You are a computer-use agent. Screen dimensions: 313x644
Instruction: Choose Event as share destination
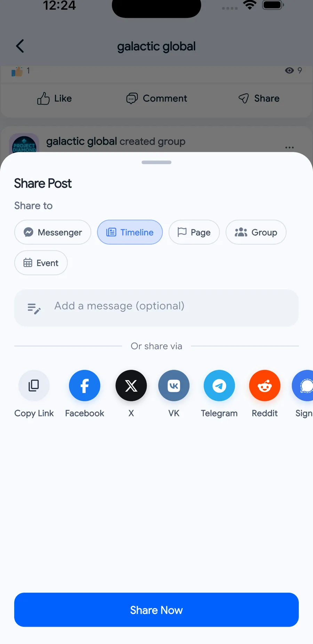pyautogui.click(x=41, y=263)
